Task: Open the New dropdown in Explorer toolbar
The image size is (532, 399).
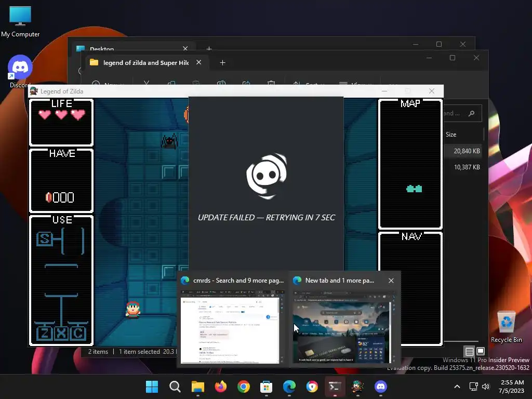Action: pyautogui.click(x=109, y=83)
